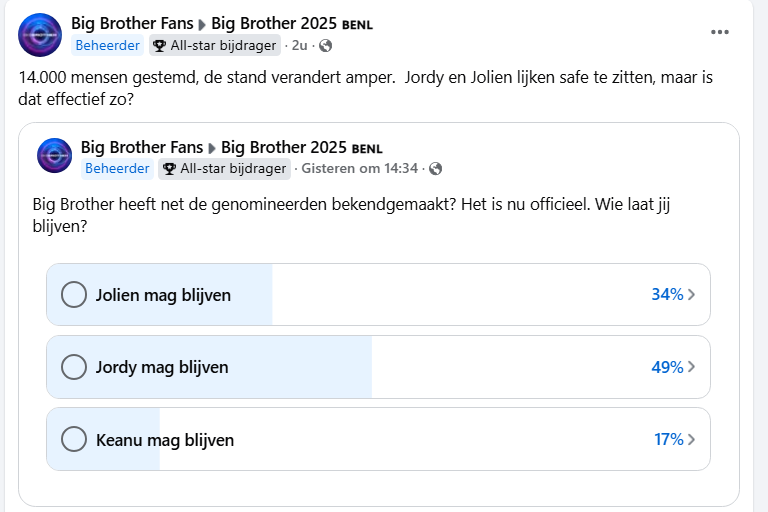This screenshot has width=768, height=512.
Task: Click the 2u timestamp of the top post
Action: pyautogui.click(x=299, y=46)
